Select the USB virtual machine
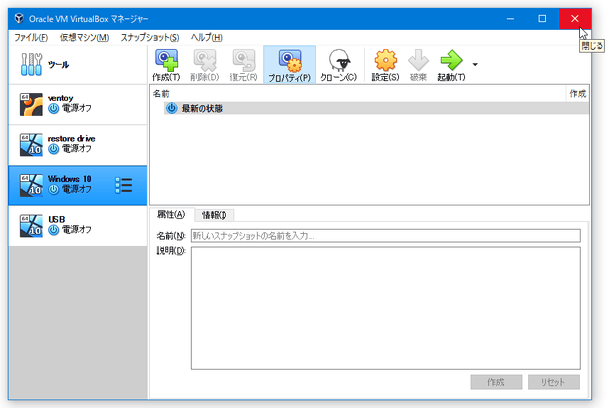 point(78,226)
